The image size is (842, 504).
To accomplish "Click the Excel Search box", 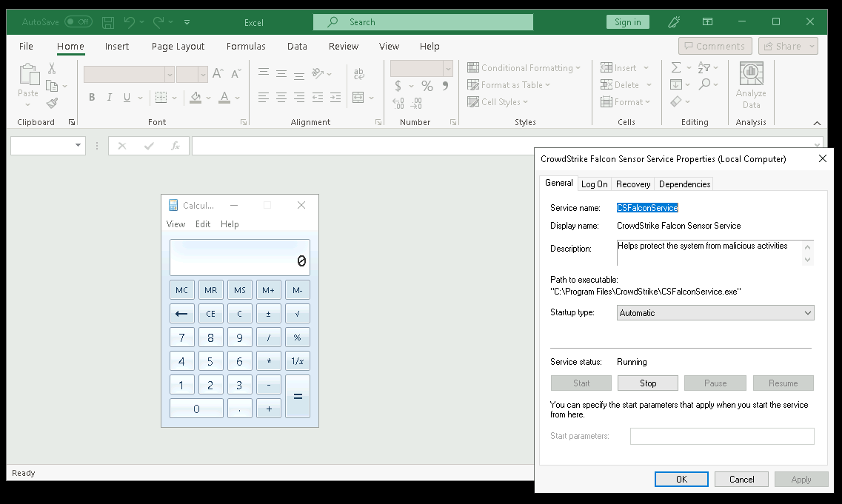I will [423, 22].
